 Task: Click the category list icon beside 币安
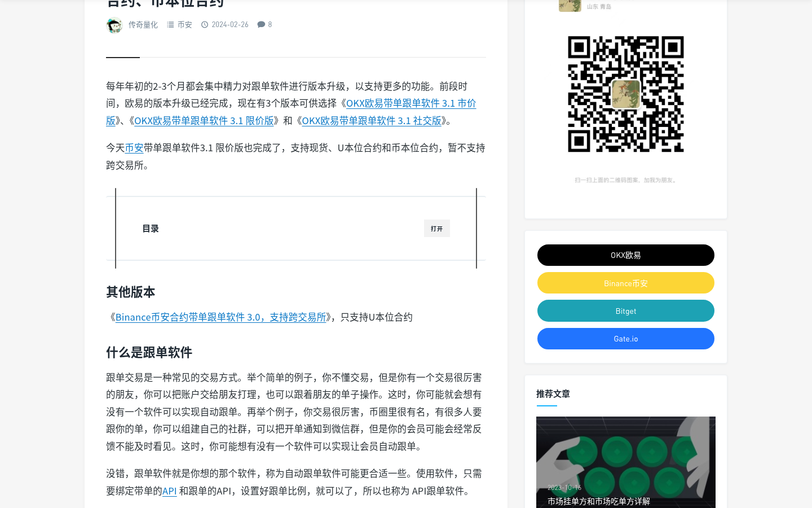170,25
